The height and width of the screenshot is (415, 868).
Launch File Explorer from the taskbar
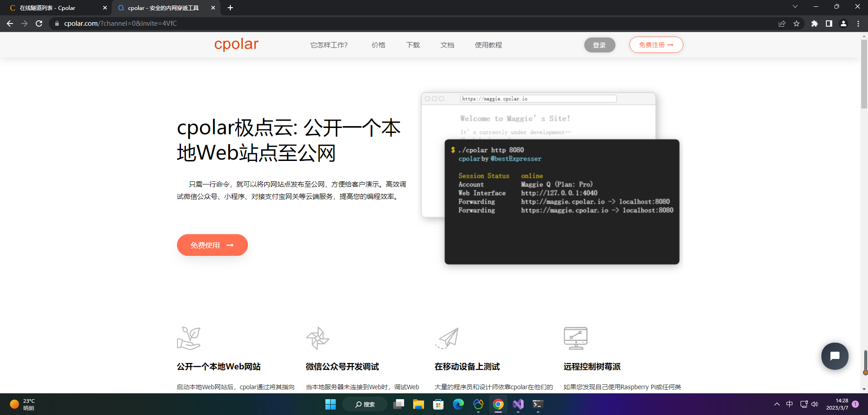coord(419,404)
